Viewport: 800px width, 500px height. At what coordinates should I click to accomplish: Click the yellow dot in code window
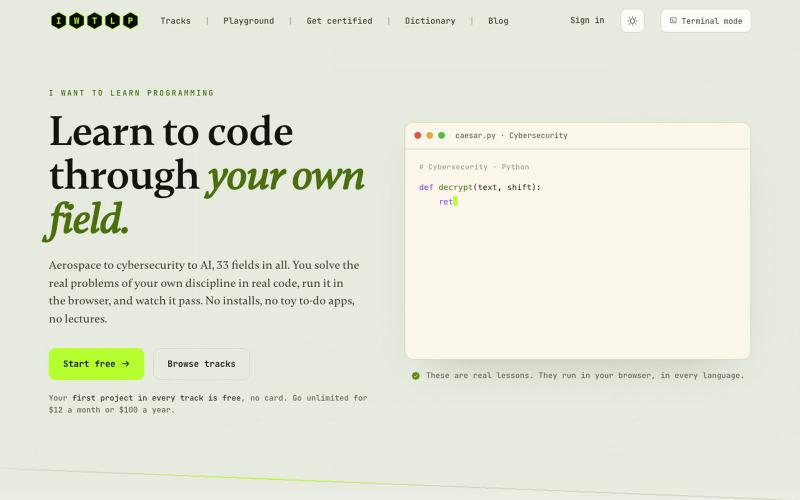(x=430, y=135)
